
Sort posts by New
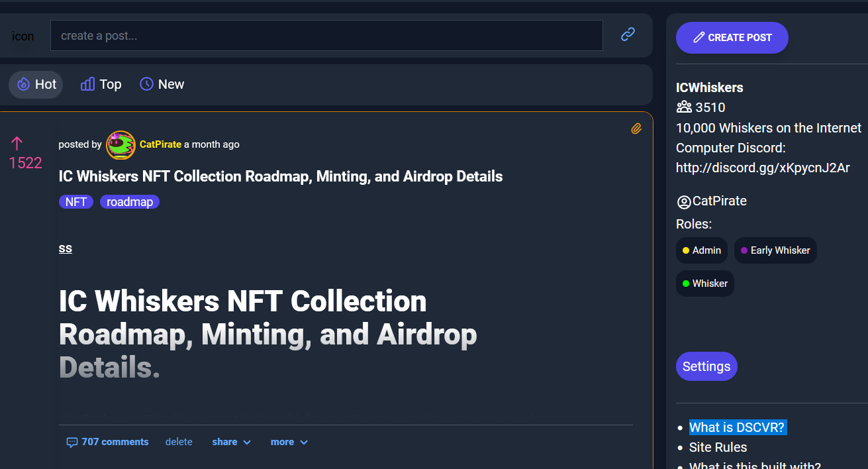(x=162, y=85)
